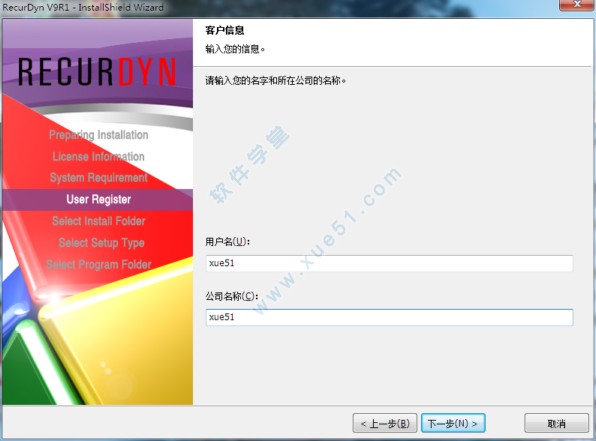Click the 公司名称(C) label
This screenshot has height=441, width=596.
[x=231, y=296]
